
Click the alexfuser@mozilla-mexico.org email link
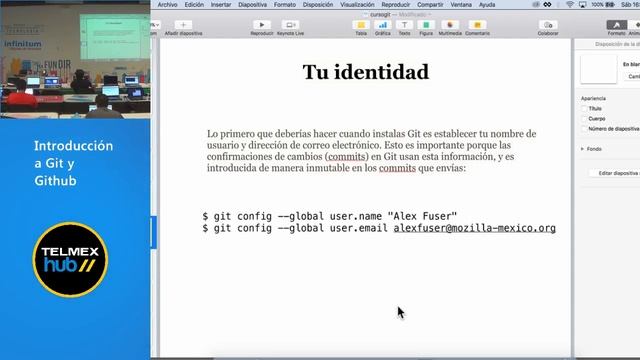[x=474, y=228]
